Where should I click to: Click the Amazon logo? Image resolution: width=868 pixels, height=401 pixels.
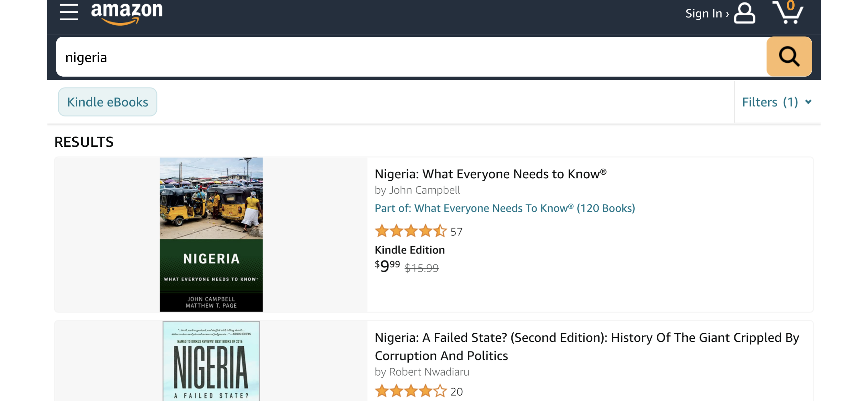(127, 13)
